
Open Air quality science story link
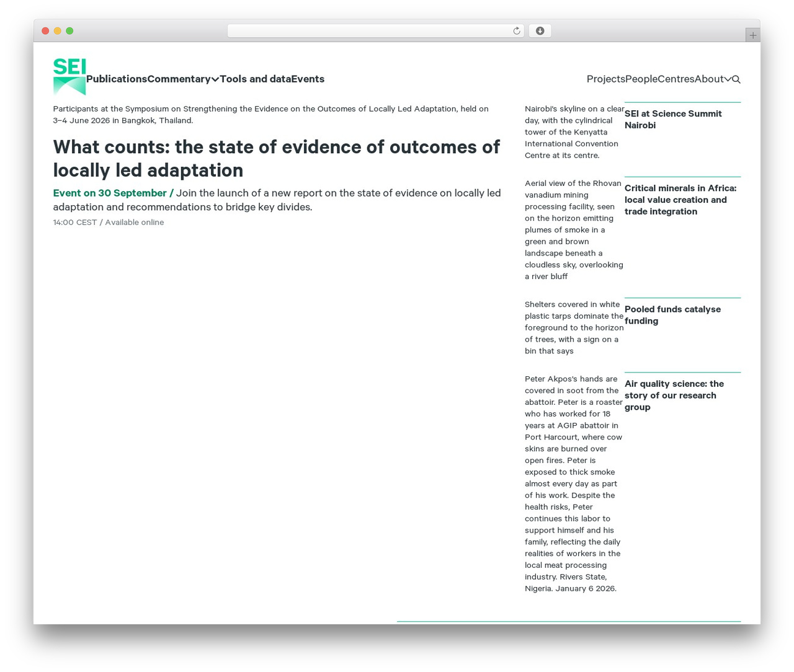tap(674, 396)
